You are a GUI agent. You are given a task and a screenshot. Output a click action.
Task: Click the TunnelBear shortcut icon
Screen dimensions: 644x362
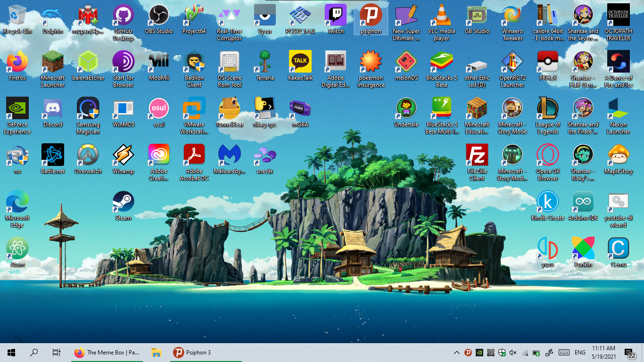(230, 113)
